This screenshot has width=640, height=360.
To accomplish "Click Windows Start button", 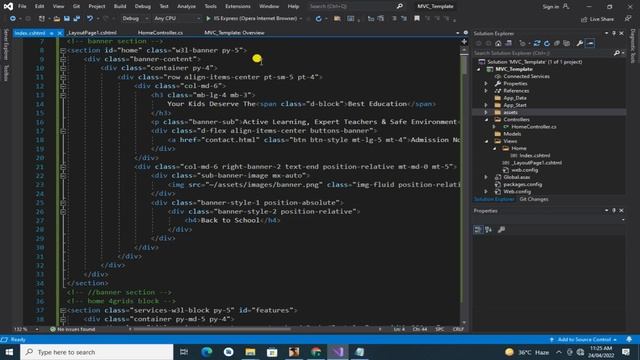I will [x=9, y=352].
